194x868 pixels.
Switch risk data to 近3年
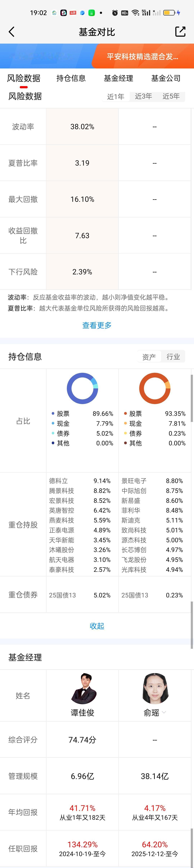click(x=143, y=96)
